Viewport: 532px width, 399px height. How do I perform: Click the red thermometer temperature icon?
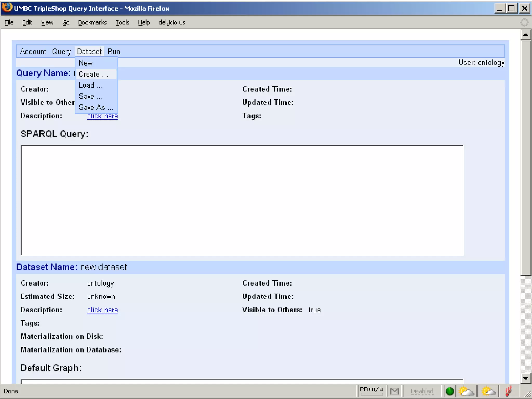click(509, 391)
